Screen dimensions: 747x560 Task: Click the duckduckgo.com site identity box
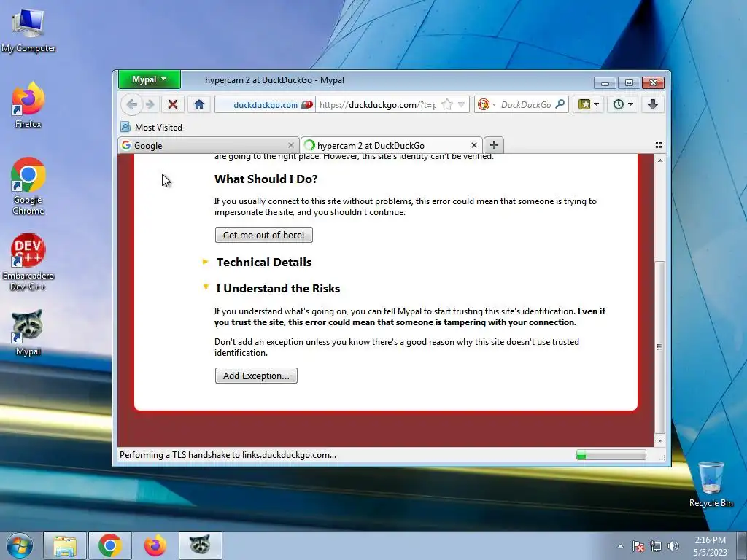click(x=265, y=105)
